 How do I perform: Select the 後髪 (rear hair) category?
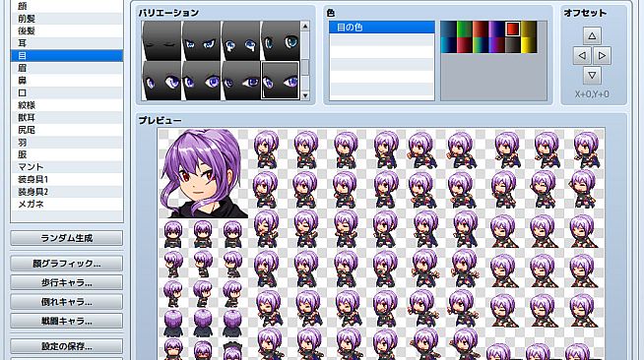(67, 30)
